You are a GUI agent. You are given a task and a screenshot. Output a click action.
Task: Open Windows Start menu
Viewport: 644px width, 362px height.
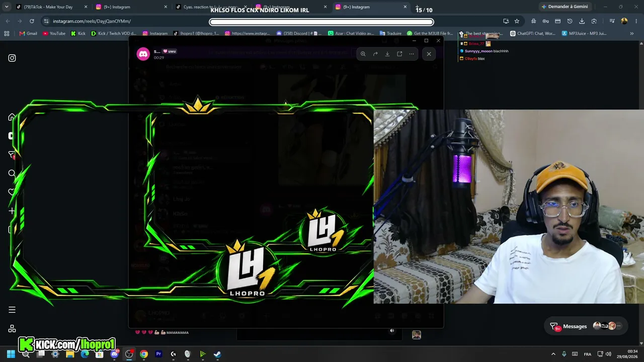pyautogui.click(x=11, y=354)
